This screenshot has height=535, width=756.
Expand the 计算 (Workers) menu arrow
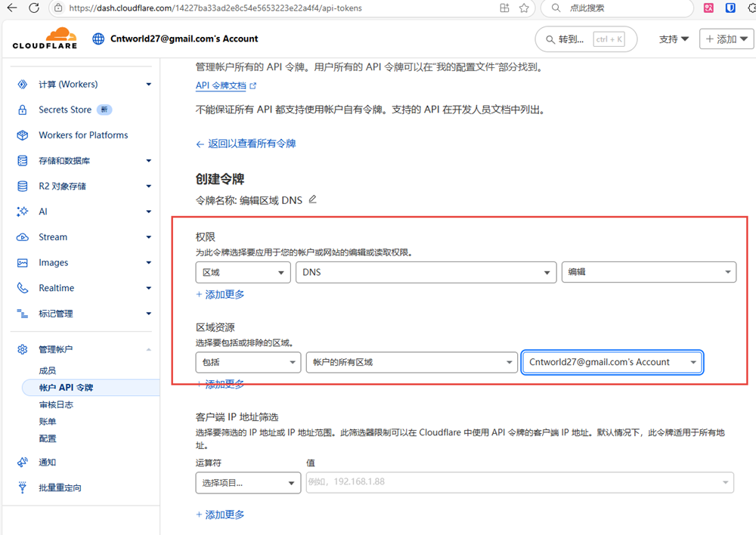pyautogui.click(x=148, y=85)
